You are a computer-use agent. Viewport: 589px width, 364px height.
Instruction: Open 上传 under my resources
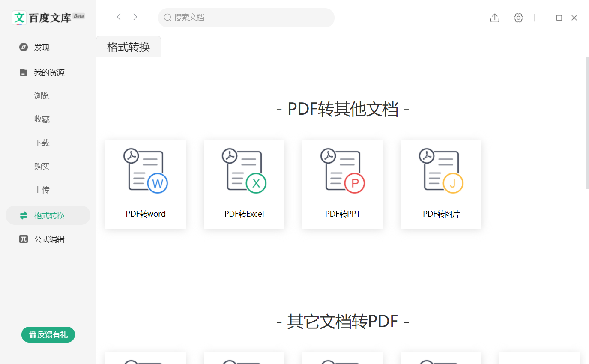pyautogui.click(x=42, y=190)
